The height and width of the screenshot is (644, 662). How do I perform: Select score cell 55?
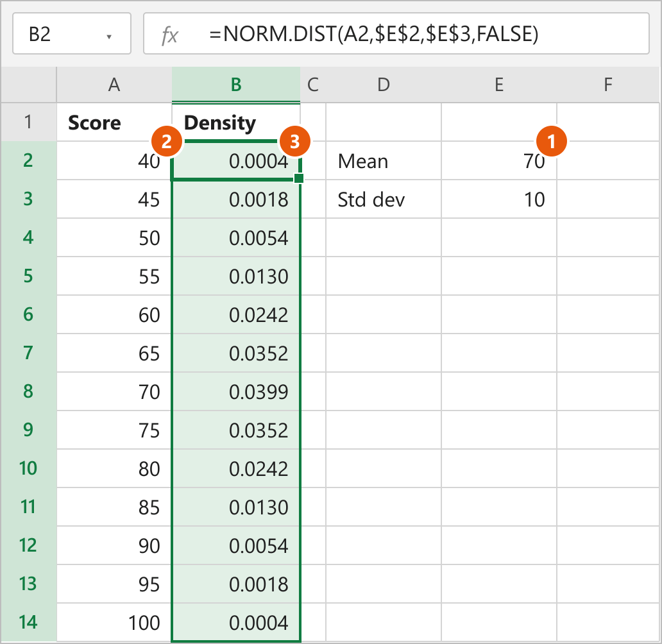114,276
